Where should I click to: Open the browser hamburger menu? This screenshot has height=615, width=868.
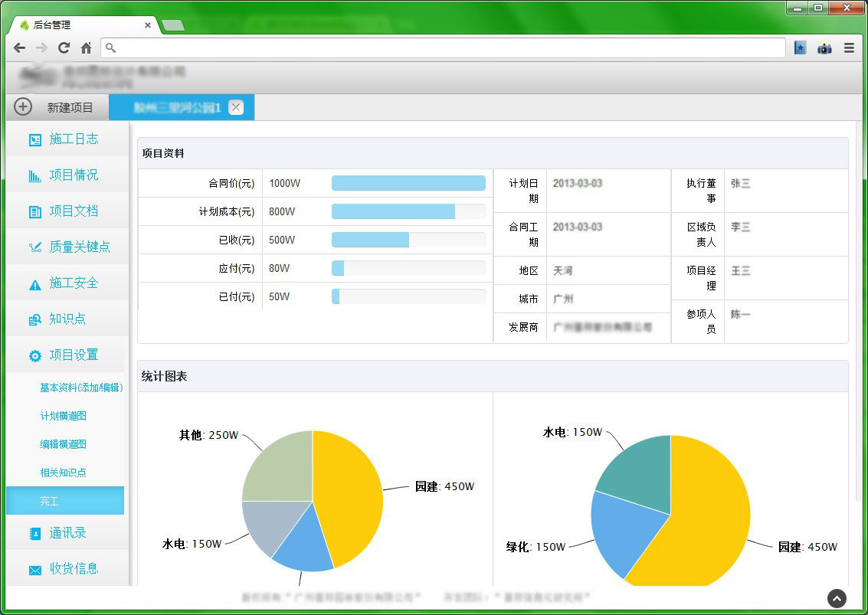click(x=849, y=47)
